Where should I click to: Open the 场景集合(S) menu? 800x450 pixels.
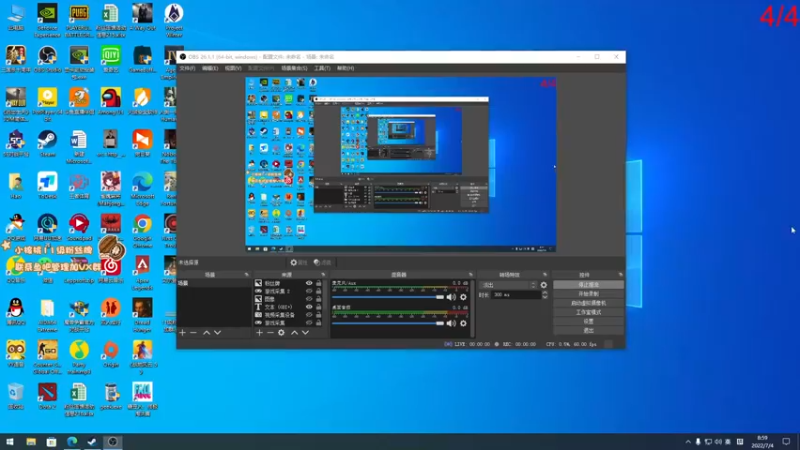point(294,68)
